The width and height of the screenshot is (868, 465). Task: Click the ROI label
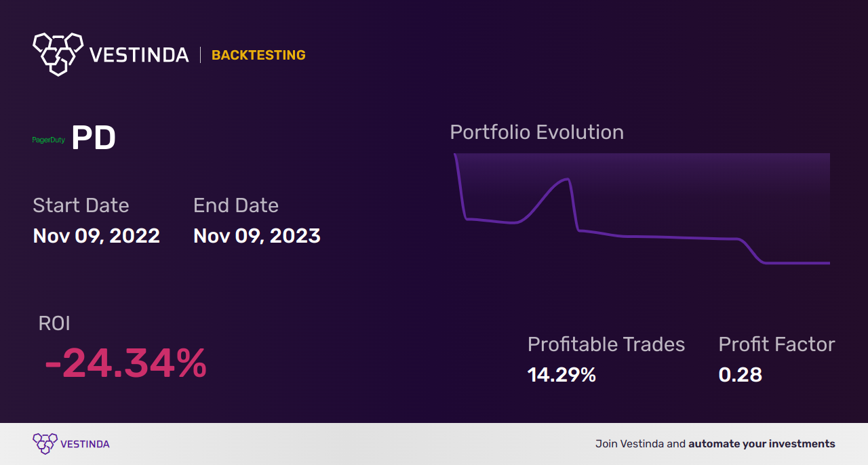54,323
